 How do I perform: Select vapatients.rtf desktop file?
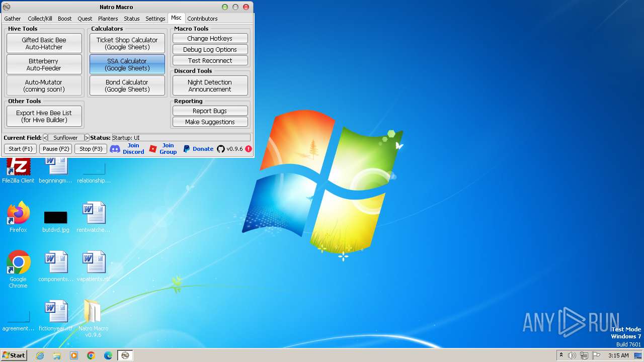pyautogui.click(x=94, y=266)
